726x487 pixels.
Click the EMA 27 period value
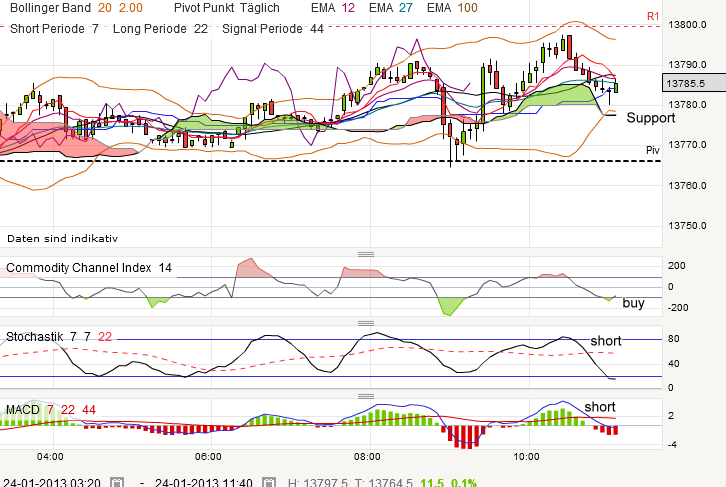pos(406,8)
